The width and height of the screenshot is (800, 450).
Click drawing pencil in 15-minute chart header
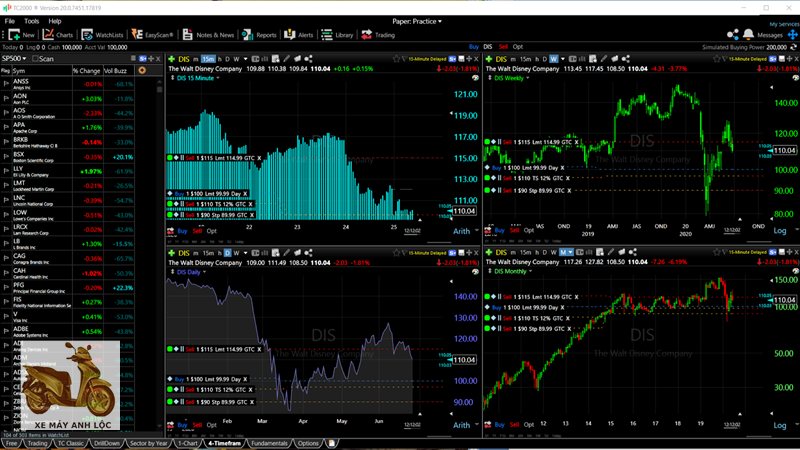(287, 59)
